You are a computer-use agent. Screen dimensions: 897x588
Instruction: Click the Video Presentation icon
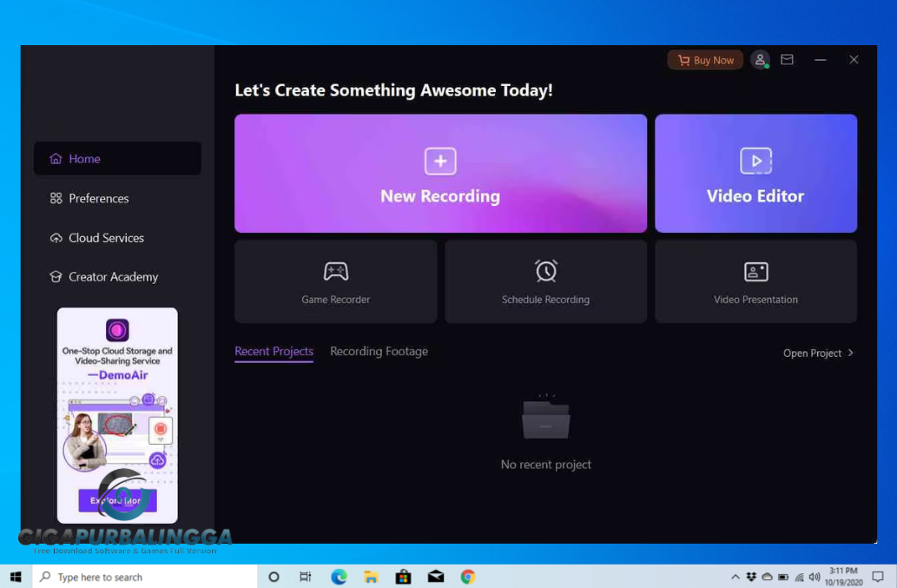tap(755, 270)
